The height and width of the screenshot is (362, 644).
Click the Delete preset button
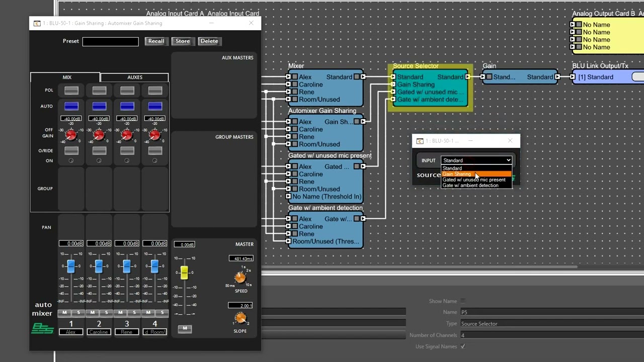(209, 41)
